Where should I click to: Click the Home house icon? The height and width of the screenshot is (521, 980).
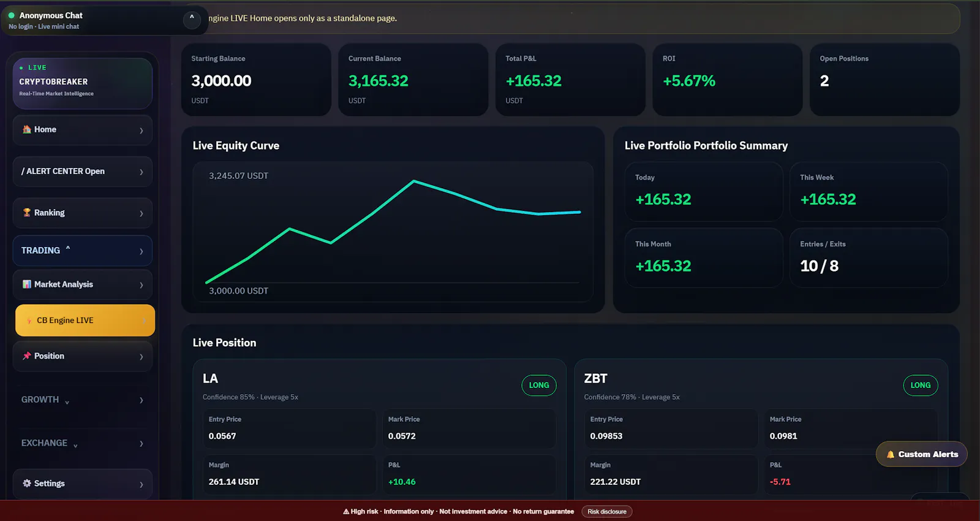pos(27,129)
